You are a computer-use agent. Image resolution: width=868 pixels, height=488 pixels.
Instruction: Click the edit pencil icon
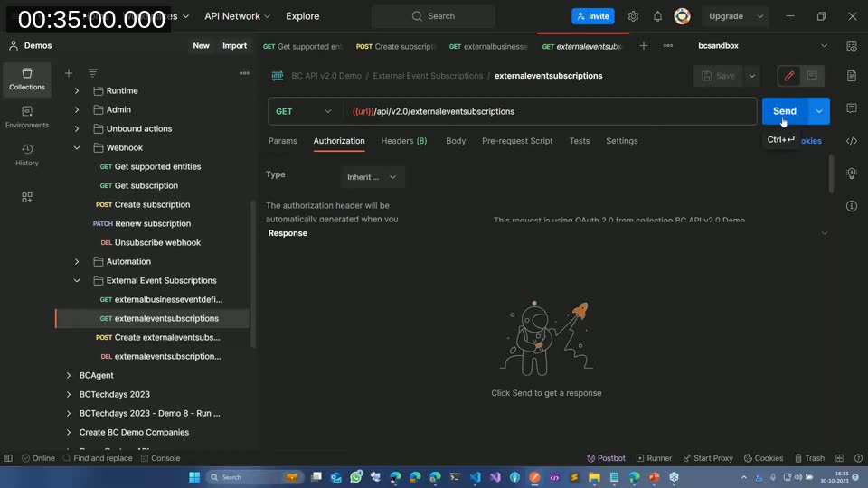tap(788, 76)
